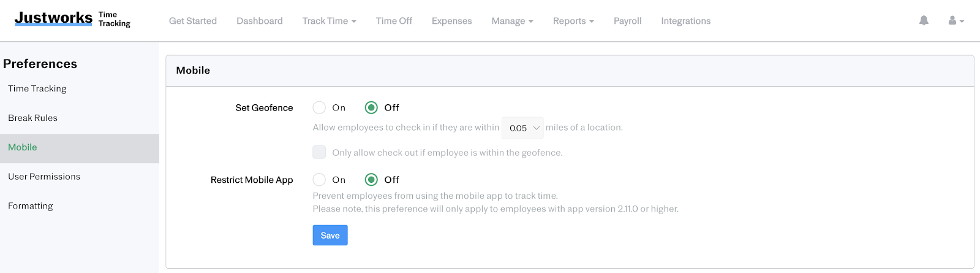Go to Integrations
The height and width of the screenshot is (273, 980).
[686, 21]
